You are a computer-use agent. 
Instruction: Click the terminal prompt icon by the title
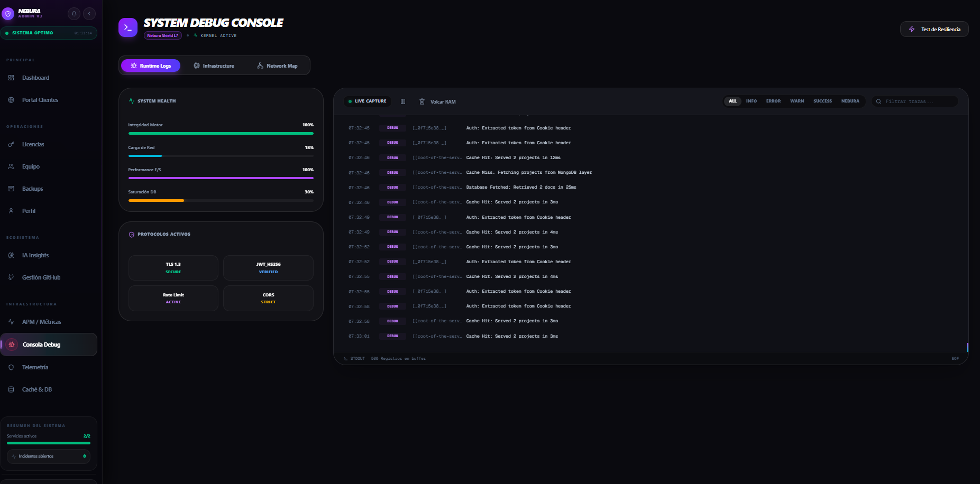point(128,27)
